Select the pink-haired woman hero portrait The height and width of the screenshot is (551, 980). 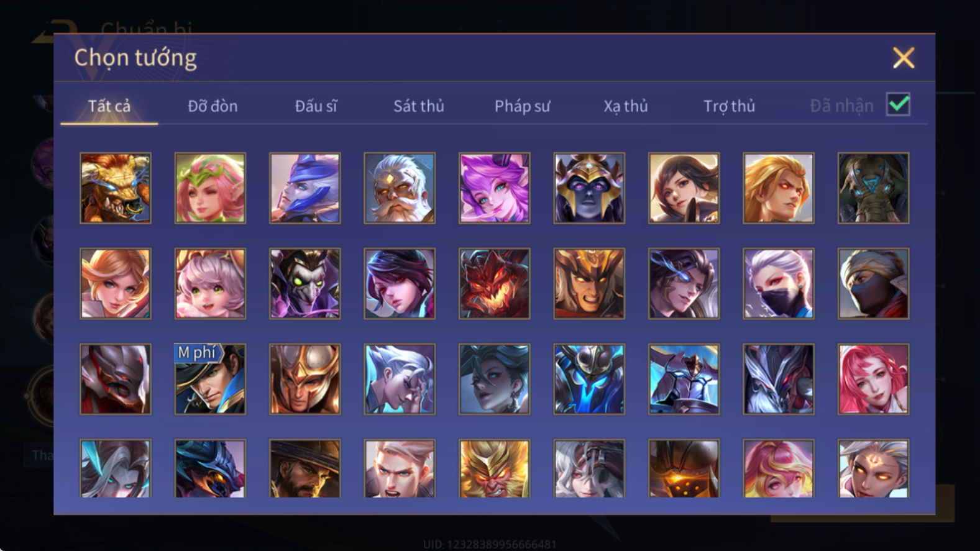[x=873, y=379]
